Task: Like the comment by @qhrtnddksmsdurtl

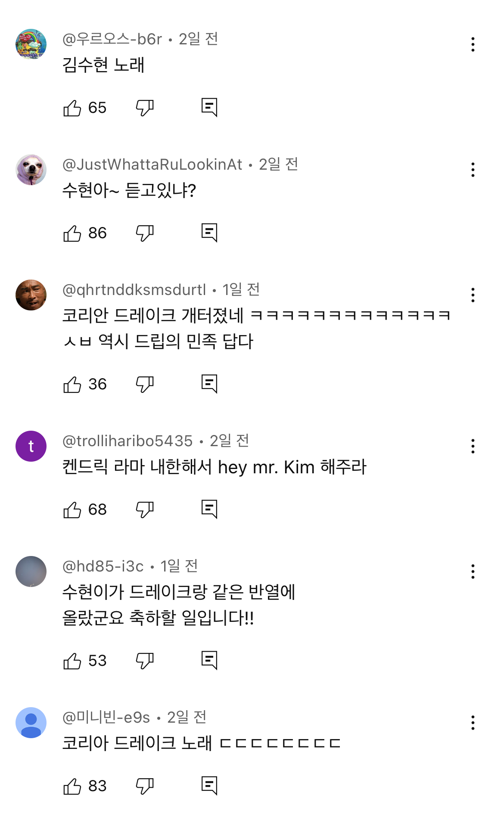Action: [72, 384]
